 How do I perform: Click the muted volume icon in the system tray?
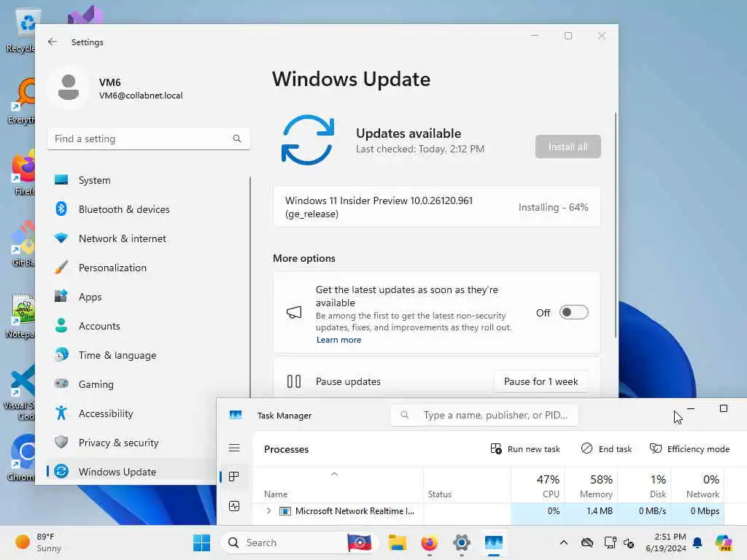coord(629,542)
